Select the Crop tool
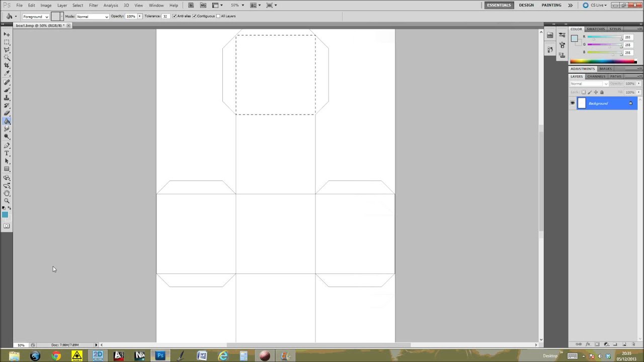The width and height of the screenshot is (644, 362). [x=7, y=66]
